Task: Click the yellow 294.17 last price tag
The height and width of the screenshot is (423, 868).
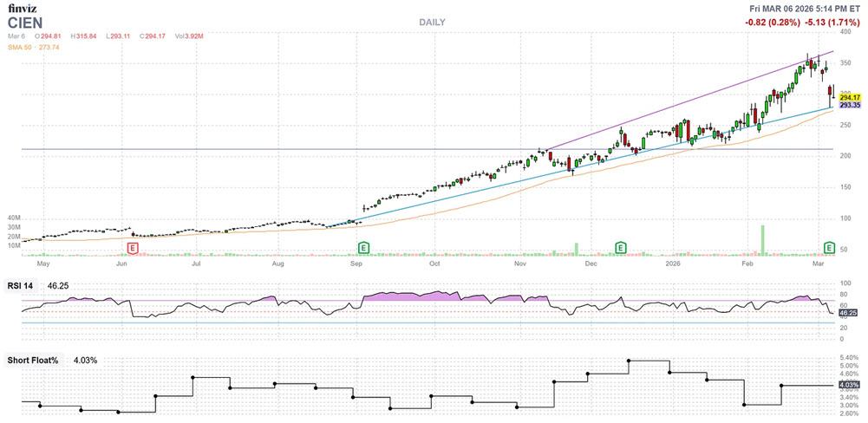Action: coord(850,97)
